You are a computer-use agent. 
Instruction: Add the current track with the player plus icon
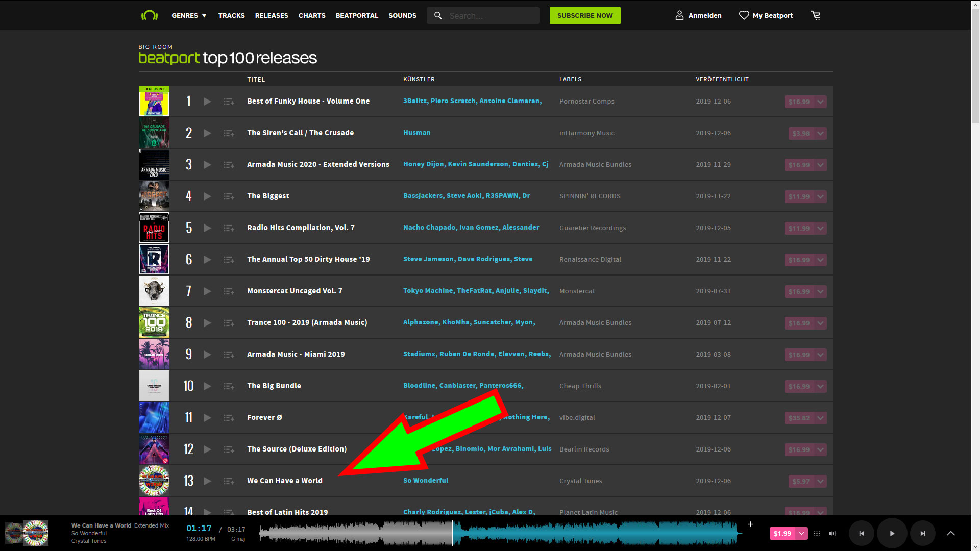point(750,524)
